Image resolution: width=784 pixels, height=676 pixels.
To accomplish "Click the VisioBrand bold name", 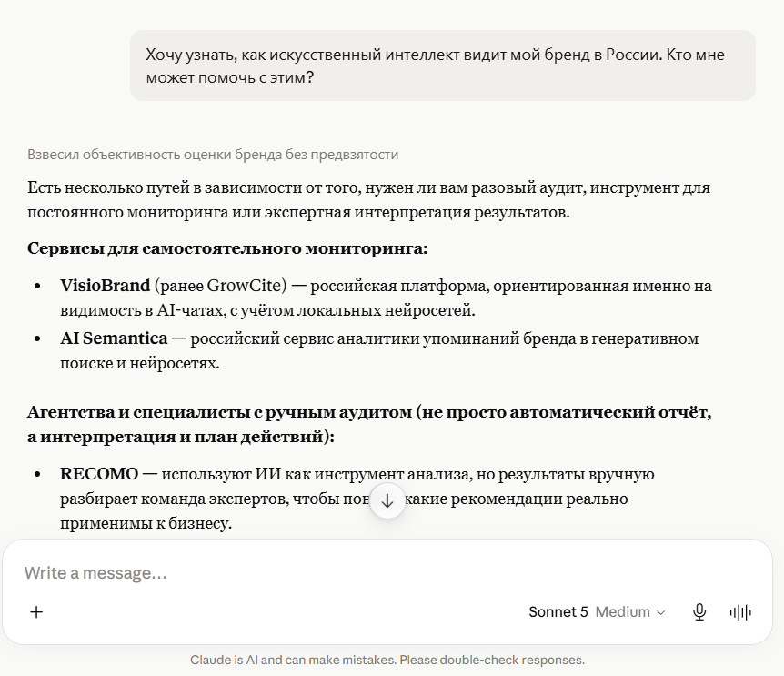I will [105, 286].
